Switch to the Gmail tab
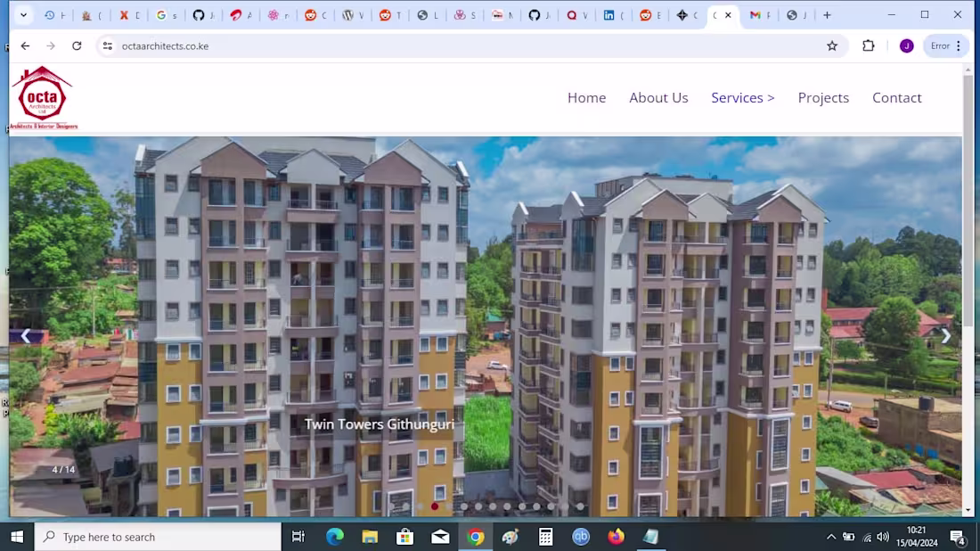 pyautogui.click(x=760, y=15)
